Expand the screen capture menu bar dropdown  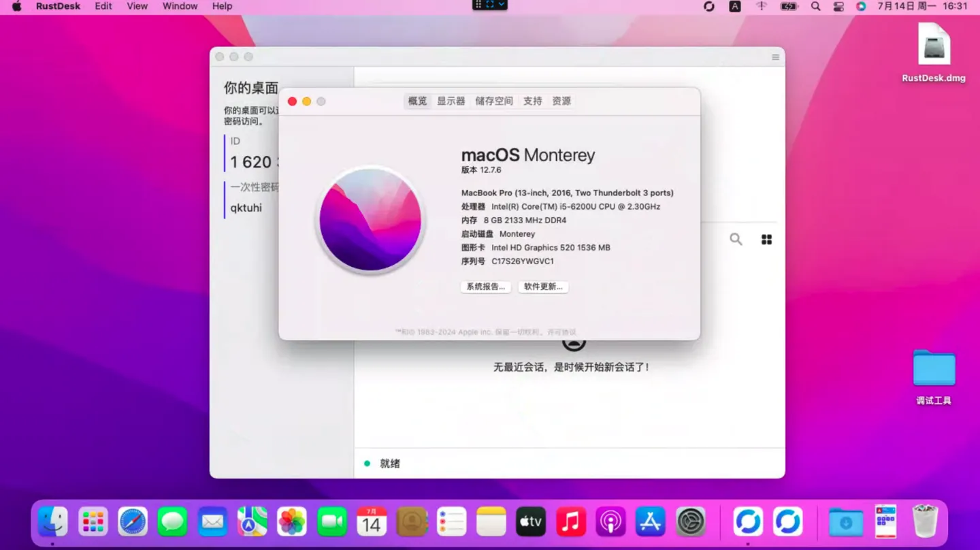coord(502,5)
